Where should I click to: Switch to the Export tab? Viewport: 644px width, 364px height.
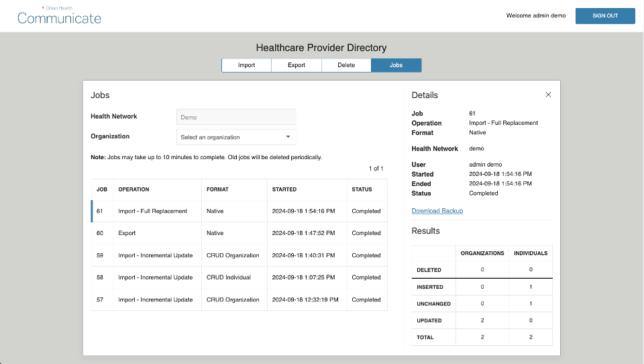click(x=297, y=65)
